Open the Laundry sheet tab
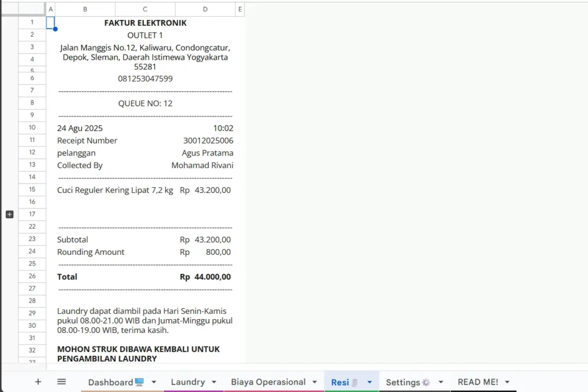Viewport: 588px width, 392px height. click(188, 382)
